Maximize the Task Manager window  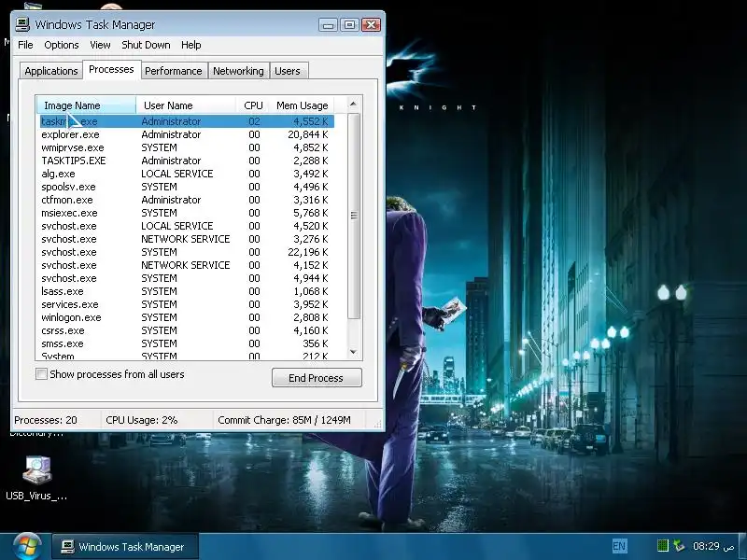point(349,25)
